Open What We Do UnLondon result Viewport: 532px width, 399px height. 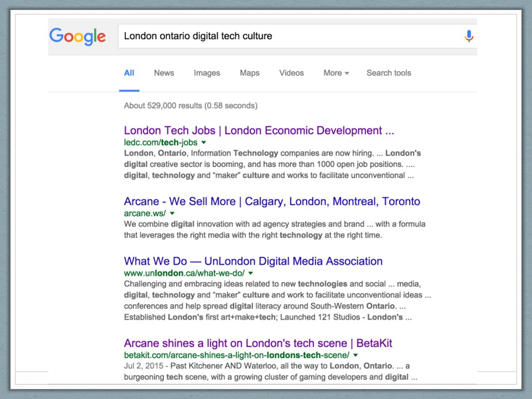(253, 261)
